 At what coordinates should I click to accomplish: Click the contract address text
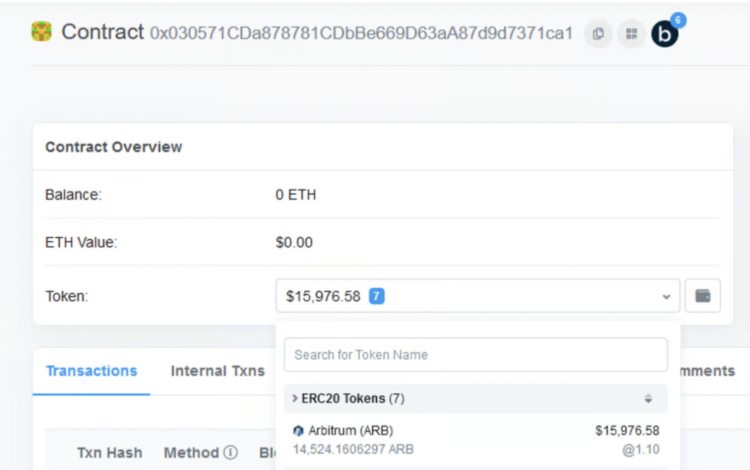(x=361, y=33)
